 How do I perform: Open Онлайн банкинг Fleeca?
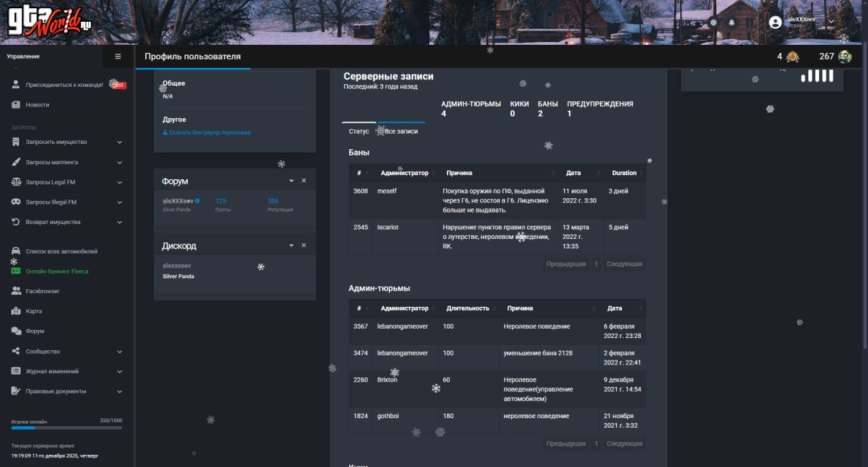(x=57, y=271)
